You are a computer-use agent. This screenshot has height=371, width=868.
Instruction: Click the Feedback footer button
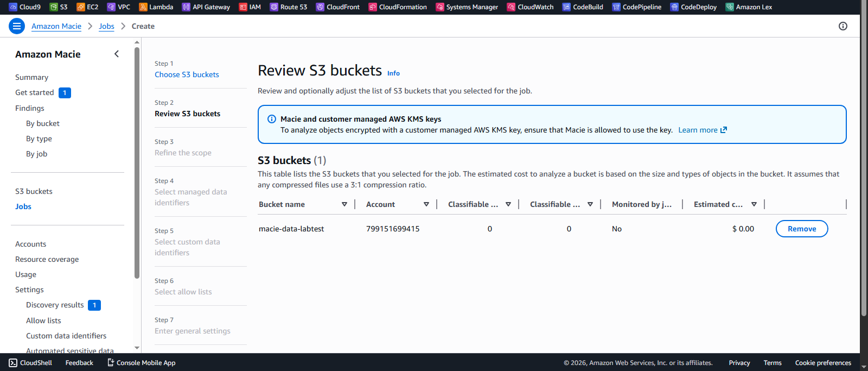[79, 363]
